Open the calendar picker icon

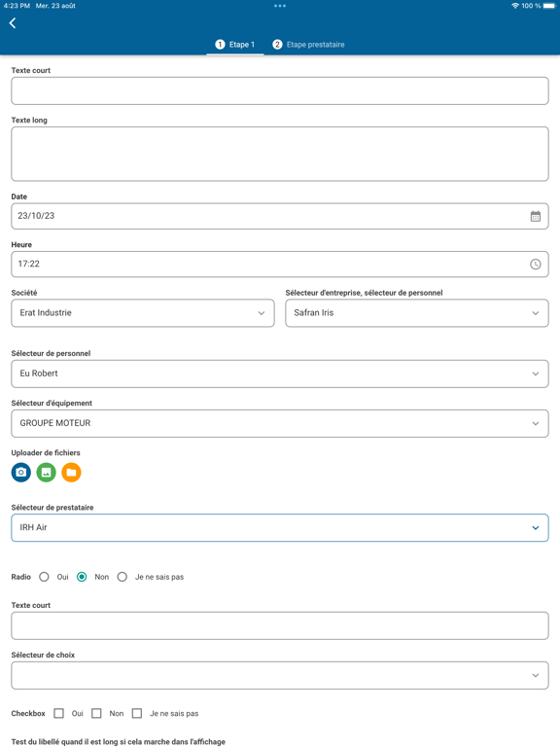(536, 216)
